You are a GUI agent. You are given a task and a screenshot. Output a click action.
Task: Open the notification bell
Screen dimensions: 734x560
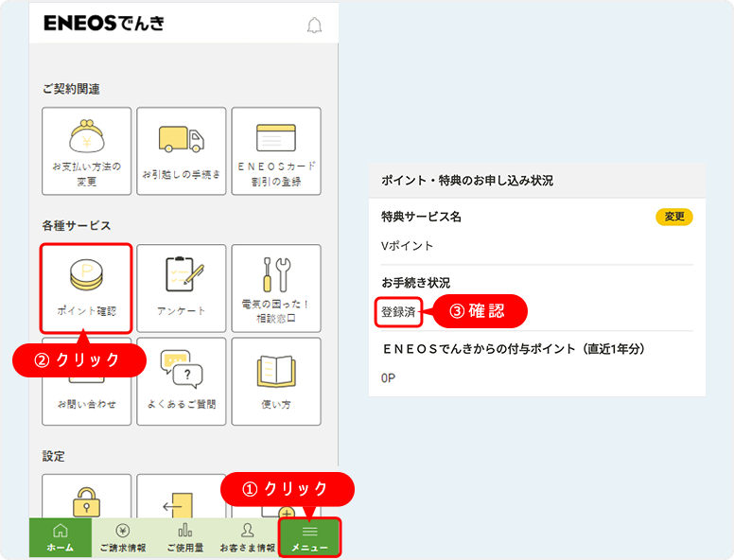click(x=314, y=26)
